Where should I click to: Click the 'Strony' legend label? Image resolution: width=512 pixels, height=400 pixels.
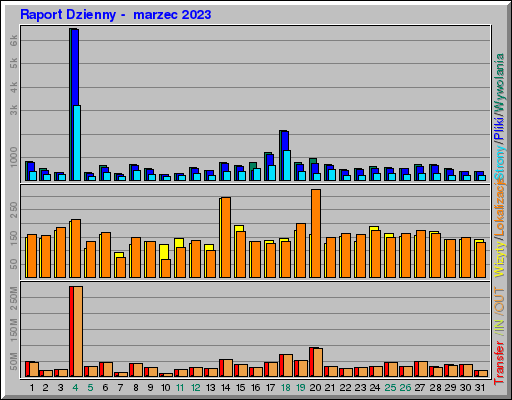(499, 163)
